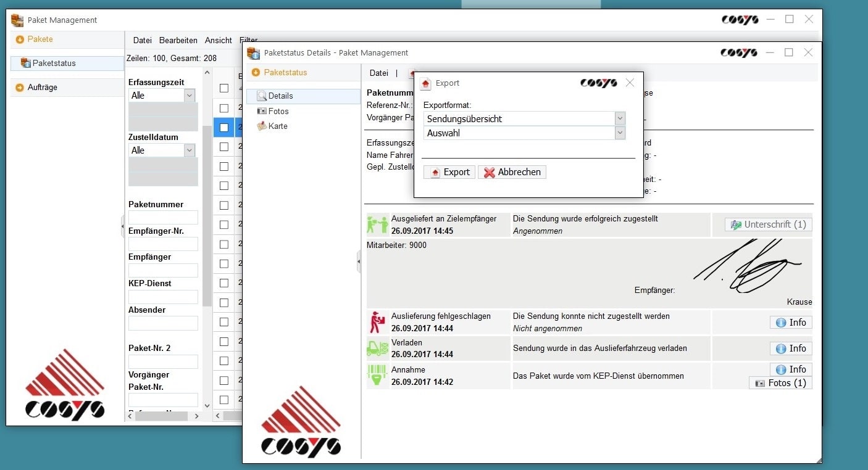Image resolution: width=868 pixels, height=470 pixels.
Task: Click the splitter collapse handle left of the filter panel
Action: [x=122, y=227]
